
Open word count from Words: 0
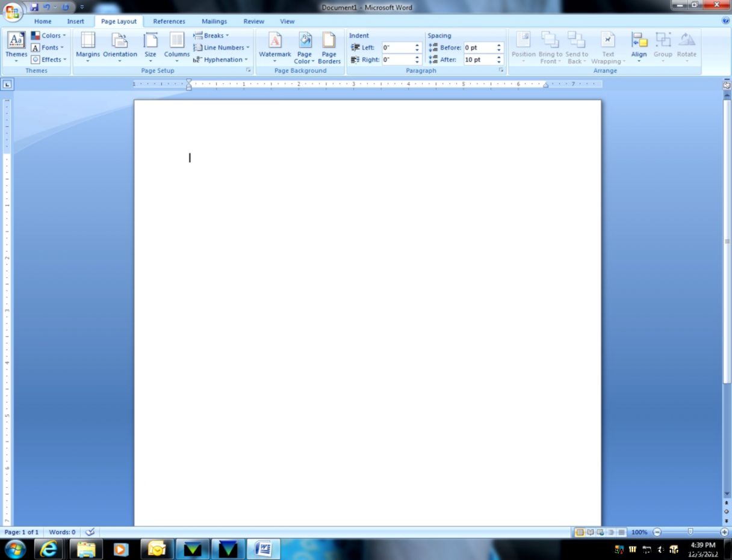[62, 532]
